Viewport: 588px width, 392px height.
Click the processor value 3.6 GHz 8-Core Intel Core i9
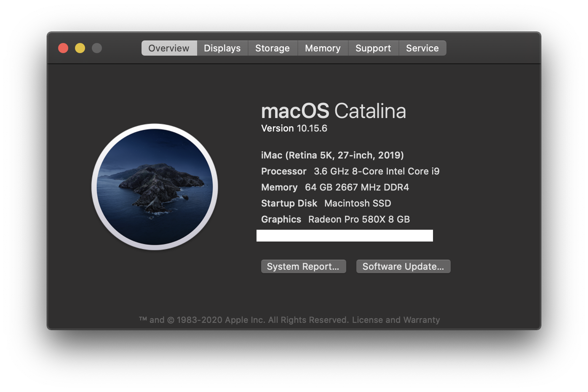(x=377, y=171)
